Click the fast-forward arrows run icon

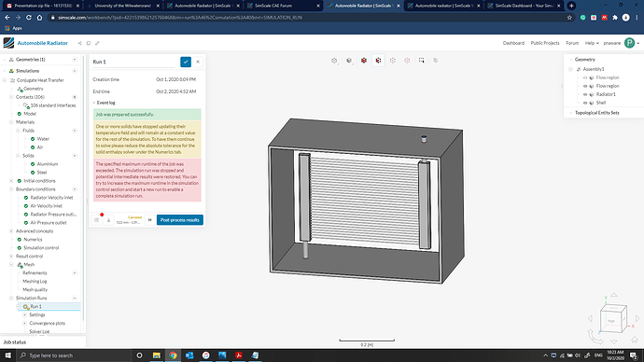point(150,220)
